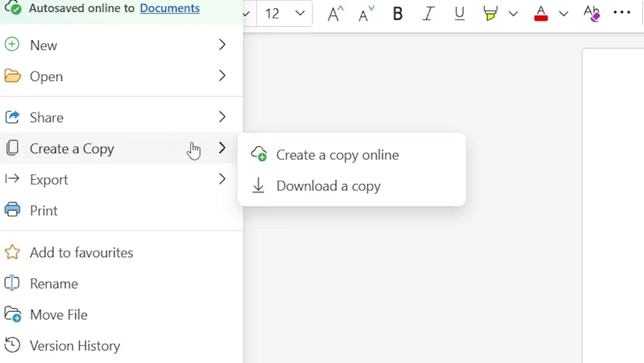Screen dimensions: 644x363
Task: Increase font size with grow icon
Action: (x=335, y=14)
